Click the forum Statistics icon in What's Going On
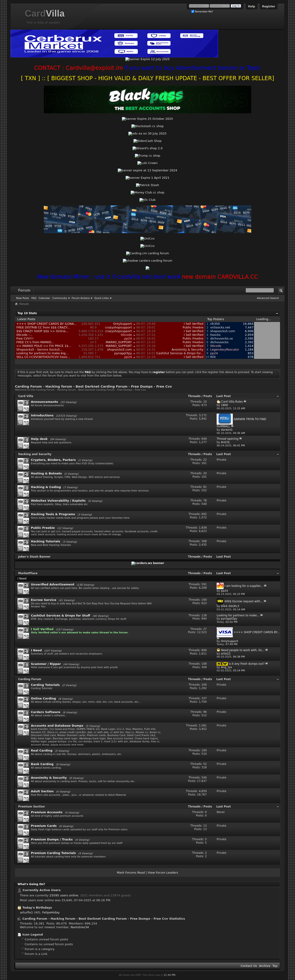Screen dimensions: 295x980 [x=19, y=919]
